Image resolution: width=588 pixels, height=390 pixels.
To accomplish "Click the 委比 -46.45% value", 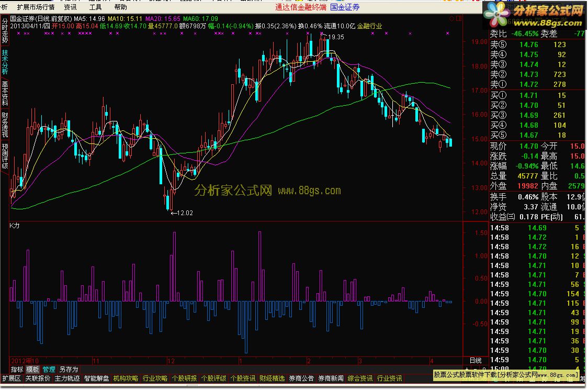I will [525, 34].
